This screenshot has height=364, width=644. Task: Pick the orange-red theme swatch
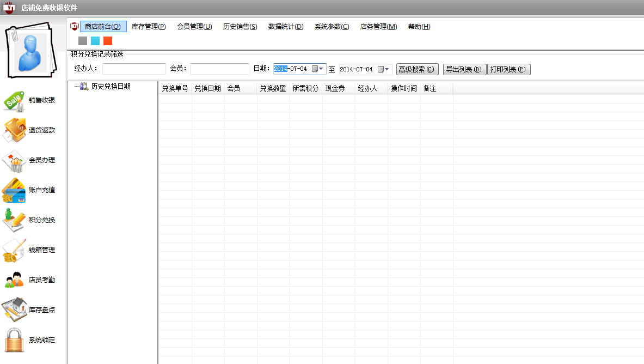point(108,41)
